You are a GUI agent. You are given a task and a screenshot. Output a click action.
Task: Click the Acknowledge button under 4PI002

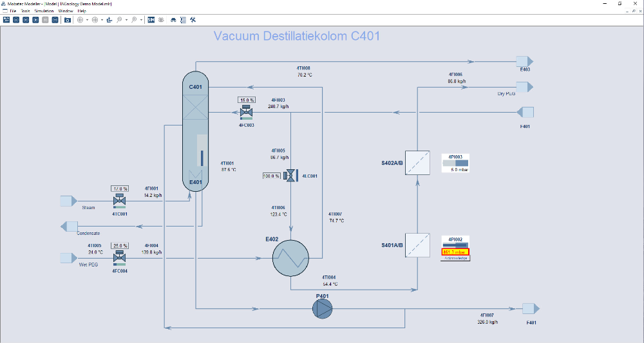tap(455, 259)
